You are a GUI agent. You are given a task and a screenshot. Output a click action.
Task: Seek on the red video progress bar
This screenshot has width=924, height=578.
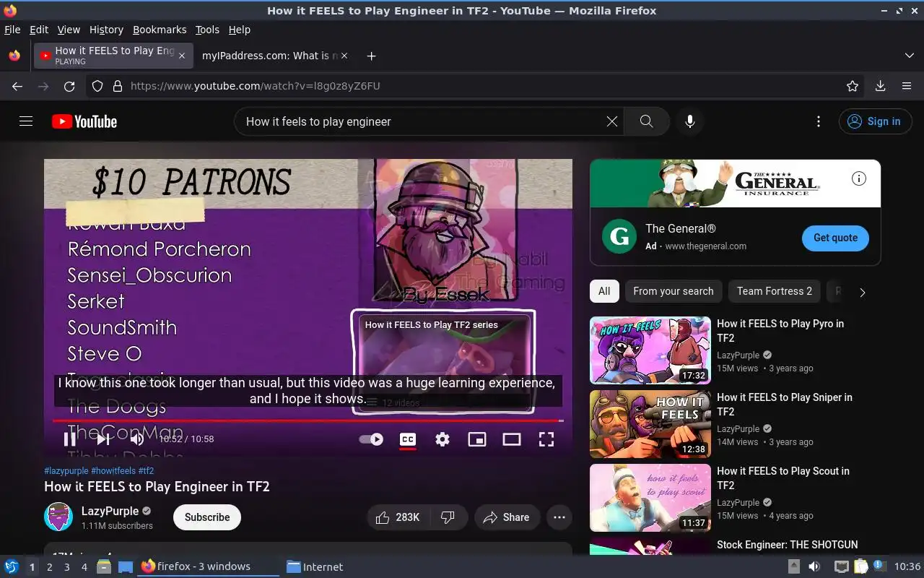point(308,420)
